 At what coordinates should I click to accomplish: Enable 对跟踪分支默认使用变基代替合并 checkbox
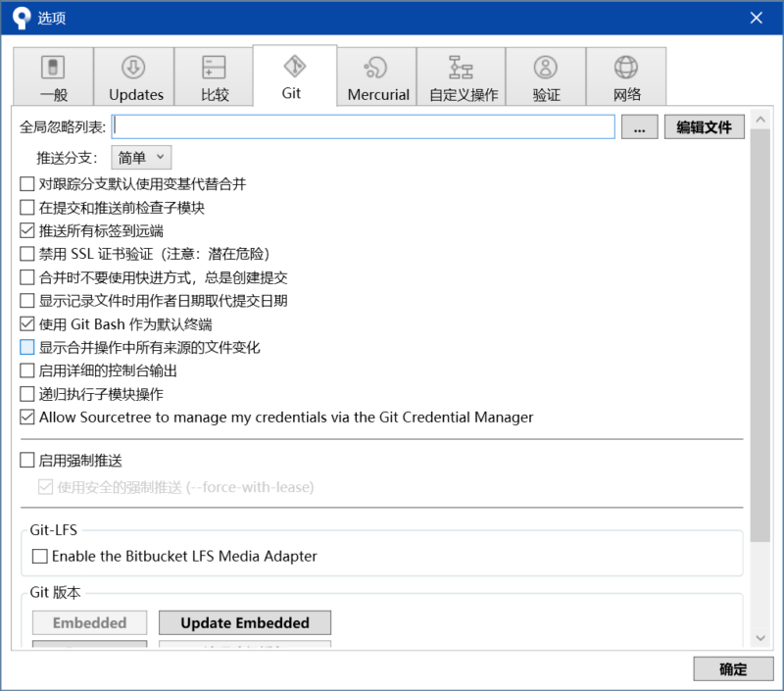click(x=27, y=184)
